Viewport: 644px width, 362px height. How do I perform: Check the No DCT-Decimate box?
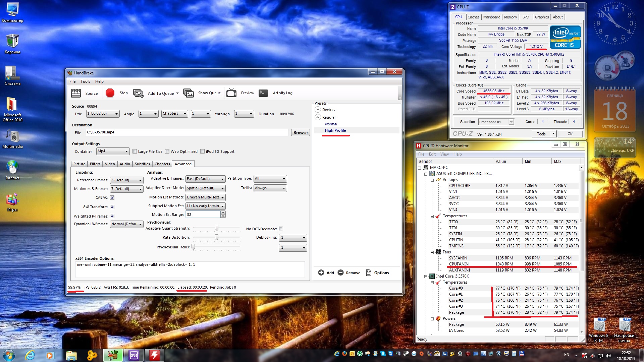click(x=281, y=229)
